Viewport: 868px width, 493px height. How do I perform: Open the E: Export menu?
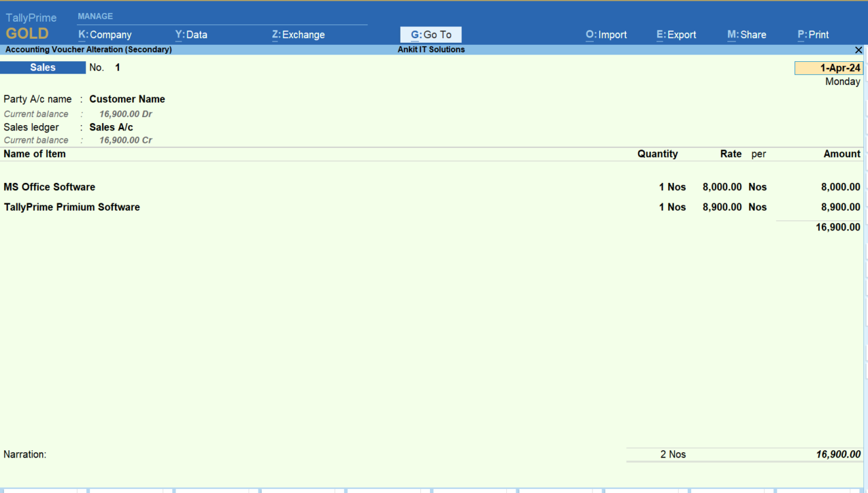point(676,35)
